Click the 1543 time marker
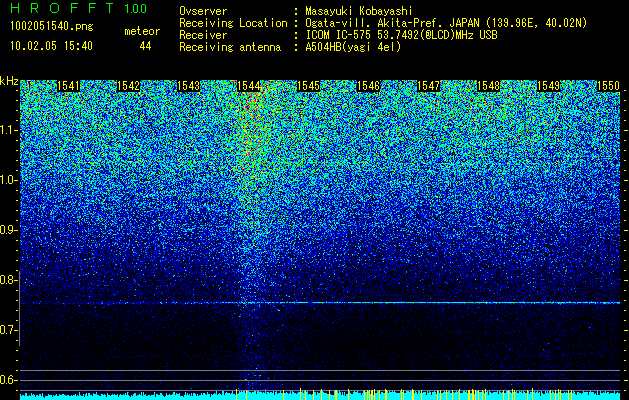This screenshot has height=400, width=629. [189, 86]
